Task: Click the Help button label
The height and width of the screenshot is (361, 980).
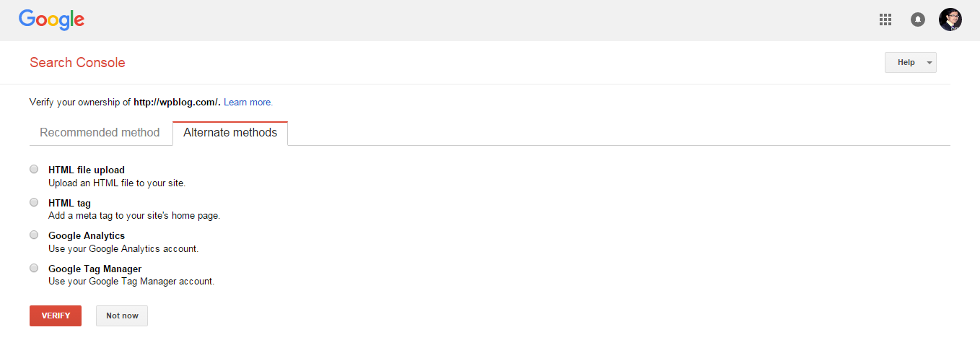Action: [906, 63]
